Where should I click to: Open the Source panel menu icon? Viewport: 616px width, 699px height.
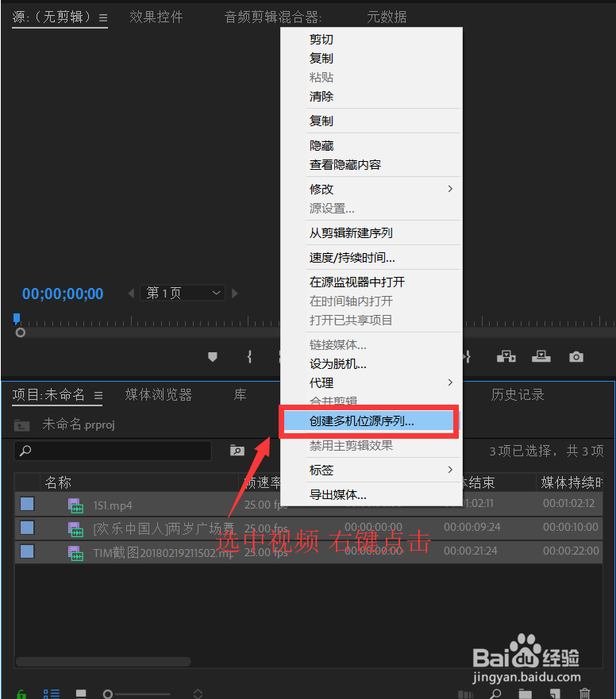[103, 17]
